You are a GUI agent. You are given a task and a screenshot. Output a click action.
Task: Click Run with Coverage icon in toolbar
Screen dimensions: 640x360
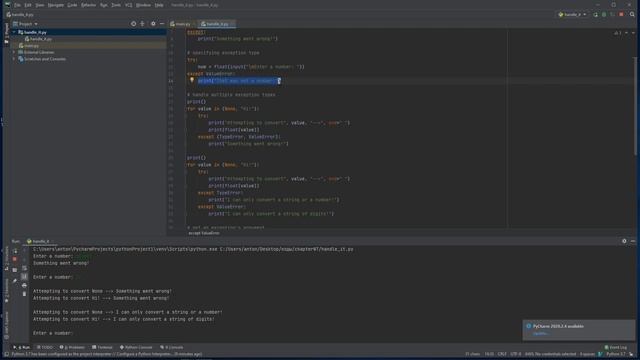click(612, 15)
